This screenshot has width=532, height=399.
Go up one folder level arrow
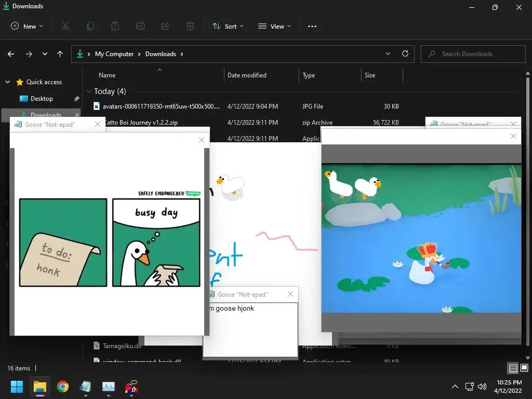tap(60, 54)
